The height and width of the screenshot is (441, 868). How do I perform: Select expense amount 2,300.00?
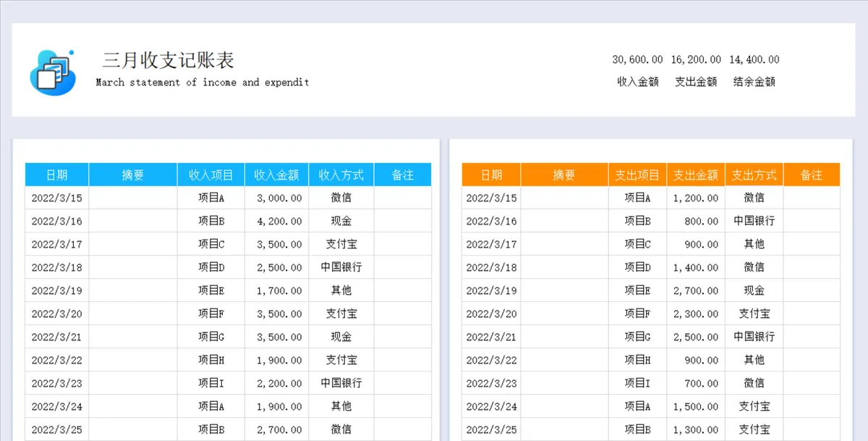696,314
